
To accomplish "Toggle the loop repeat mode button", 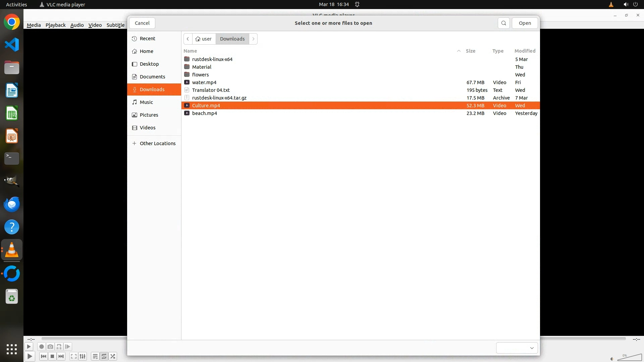I will (104, 356).
